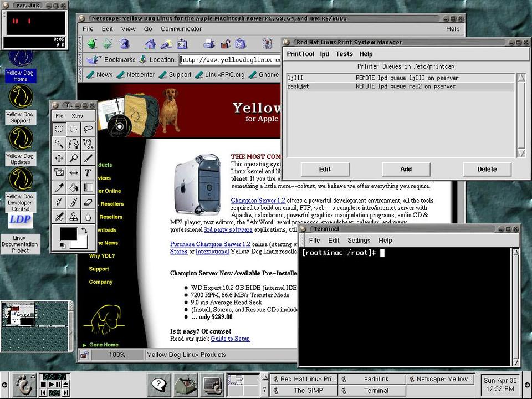This screenshot has width=532, height=399.
Task: Select the Text tool in GIMP toolbox
Action: pos(88,172)
